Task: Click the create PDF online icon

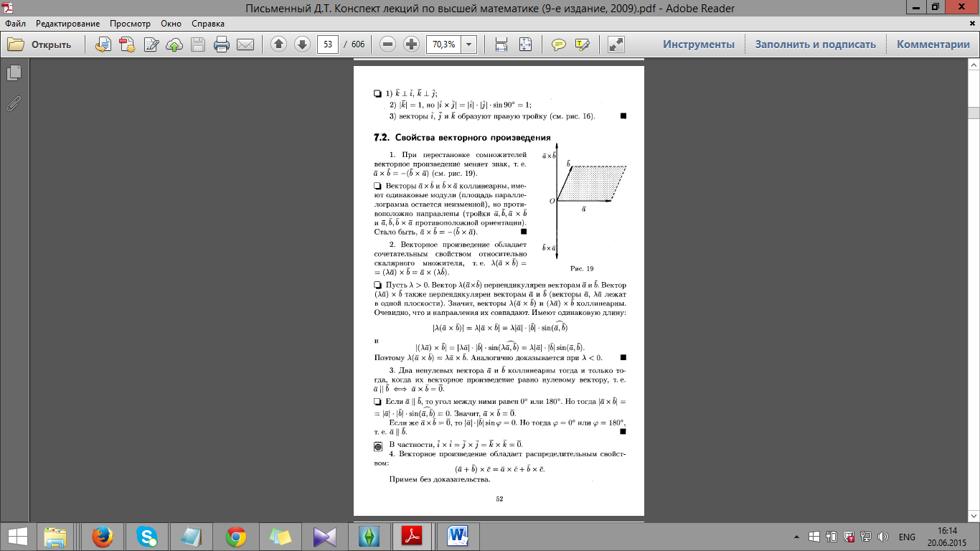Action: [x=128, y=44]
